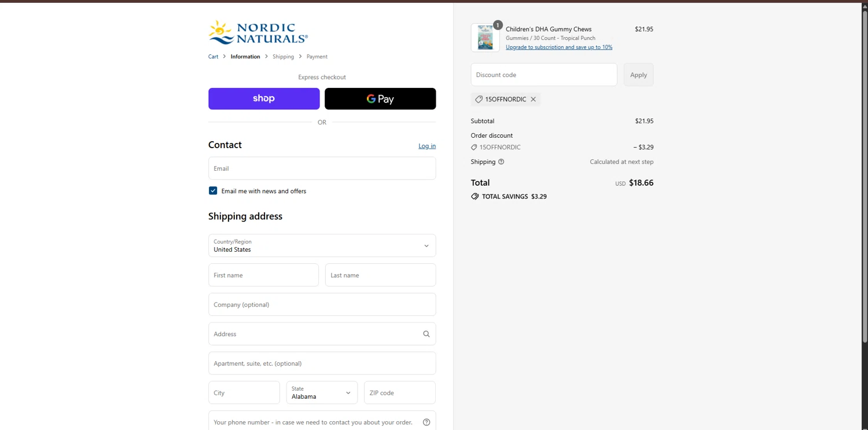
Task: Click the Apply discount button
Action: pos(638,75)
